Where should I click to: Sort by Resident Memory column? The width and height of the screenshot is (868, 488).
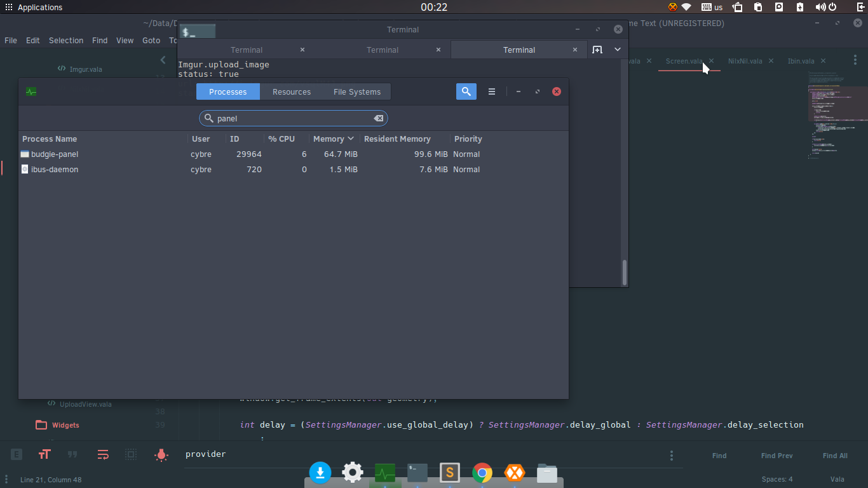(x=397, y=139)
